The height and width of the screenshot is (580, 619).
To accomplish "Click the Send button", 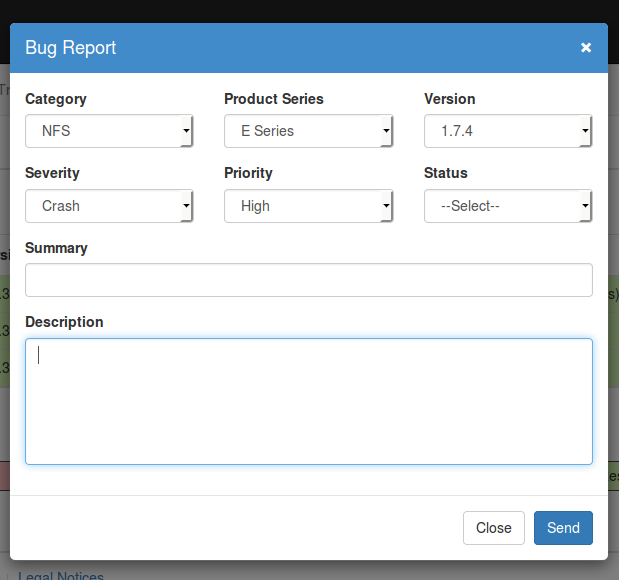I will [x=563, y=528].
